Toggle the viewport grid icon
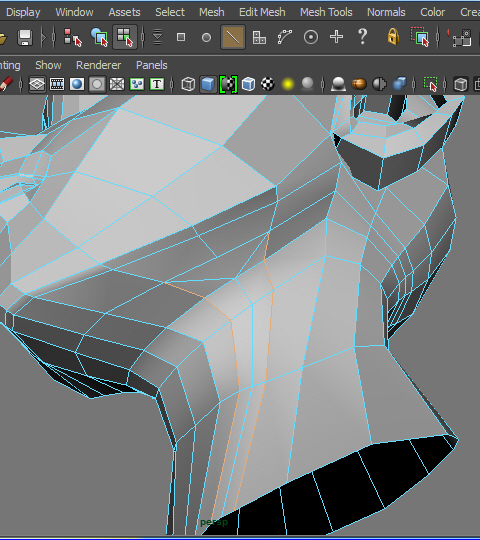 click(37, 84)
